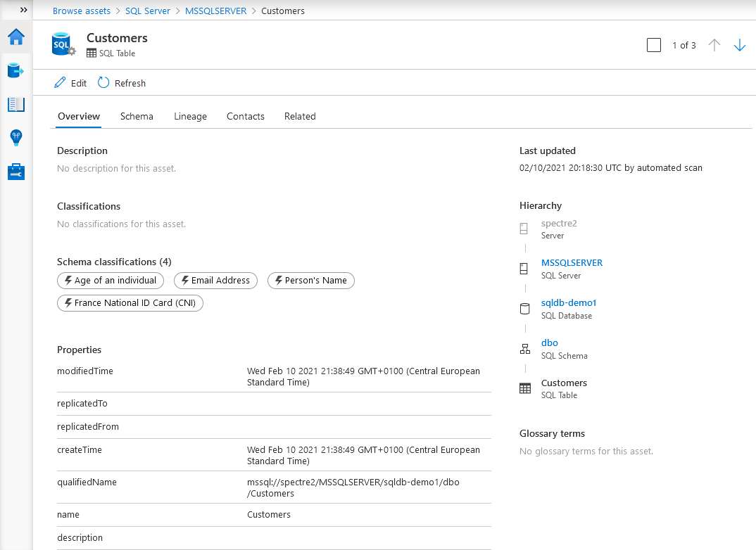This screenshot has width=756, height=550.
Task: Tick the asset selection checkbox
Action: point(654,45)
